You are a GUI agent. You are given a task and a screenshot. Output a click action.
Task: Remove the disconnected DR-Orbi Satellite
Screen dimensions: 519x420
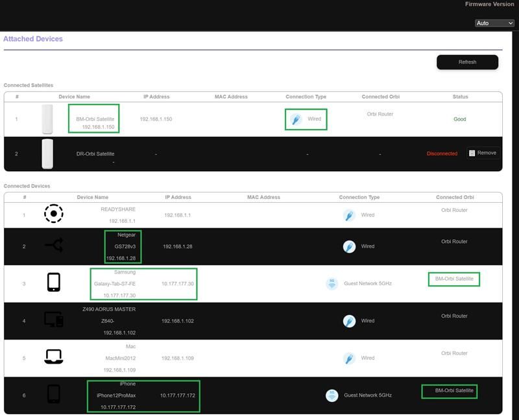coord(483,153)
